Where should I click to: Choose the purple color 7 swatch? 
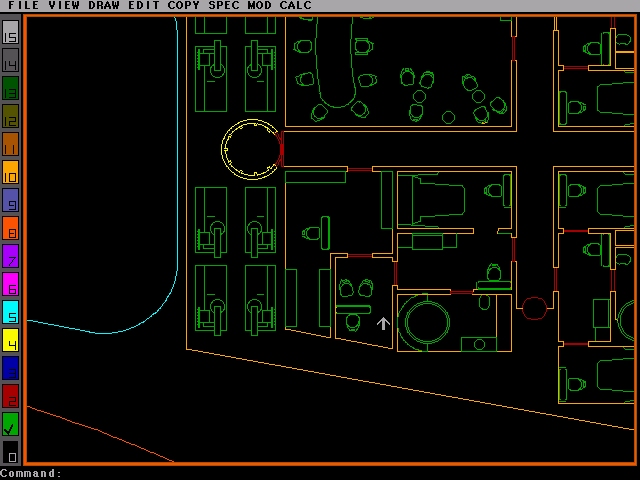(x=10, y=257)
